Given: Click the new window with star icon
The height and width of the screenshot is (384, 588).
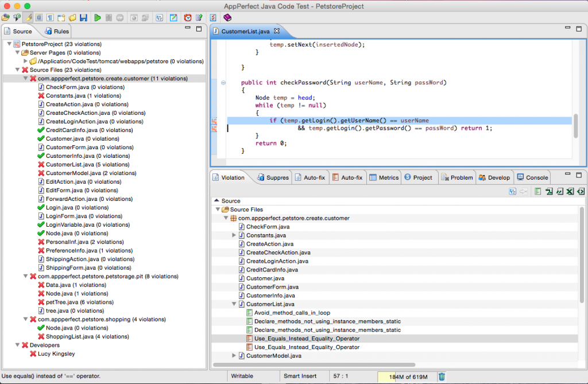Looking at the screenshot, I should click(61, 18).
